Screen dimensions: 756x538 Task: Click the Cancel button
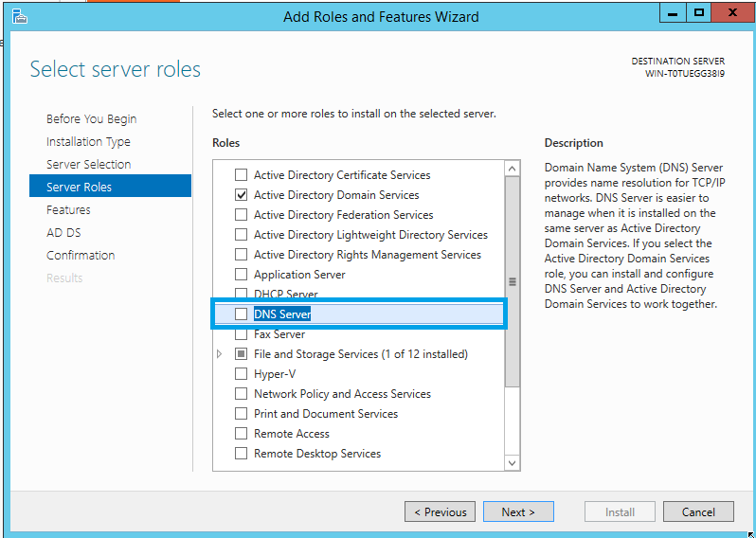point(698,512)
